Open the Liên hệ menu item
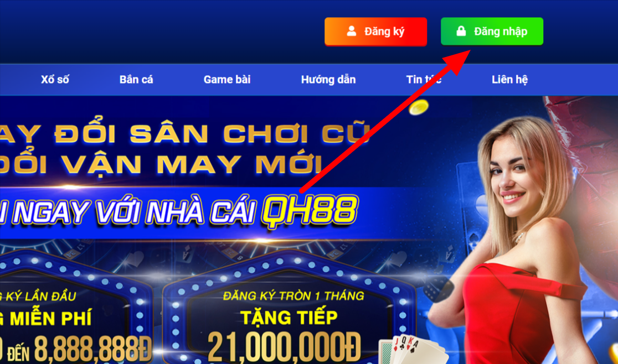The height and width of the screenshot is (364, 618). tap(509, 80)
